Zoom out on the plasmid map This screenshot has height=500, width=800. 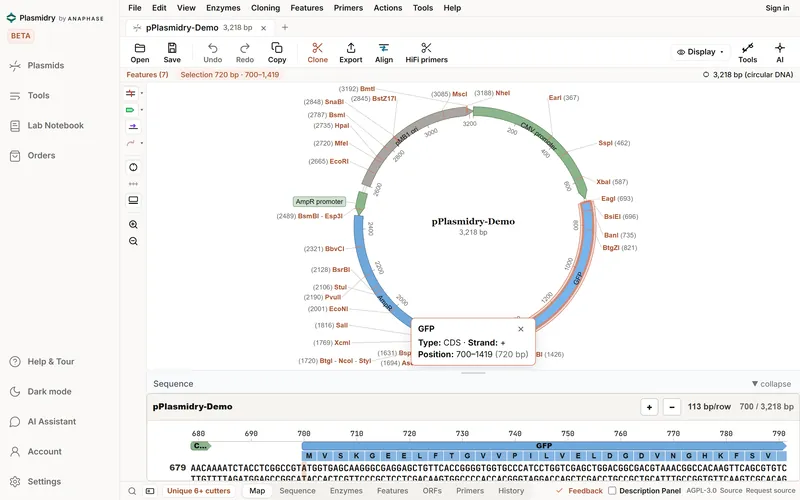pyautogui.click(x=133, y=241)
